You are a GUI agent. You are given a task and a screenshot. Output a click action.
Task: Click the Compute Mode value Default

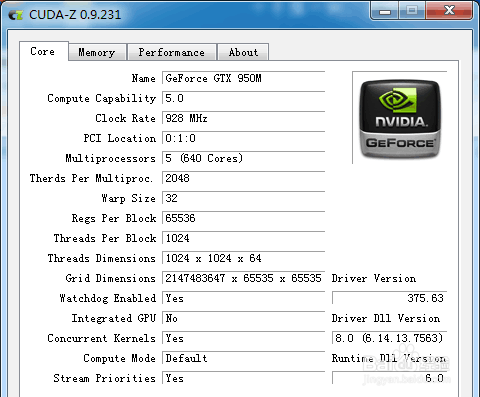(x=244, y=358)
